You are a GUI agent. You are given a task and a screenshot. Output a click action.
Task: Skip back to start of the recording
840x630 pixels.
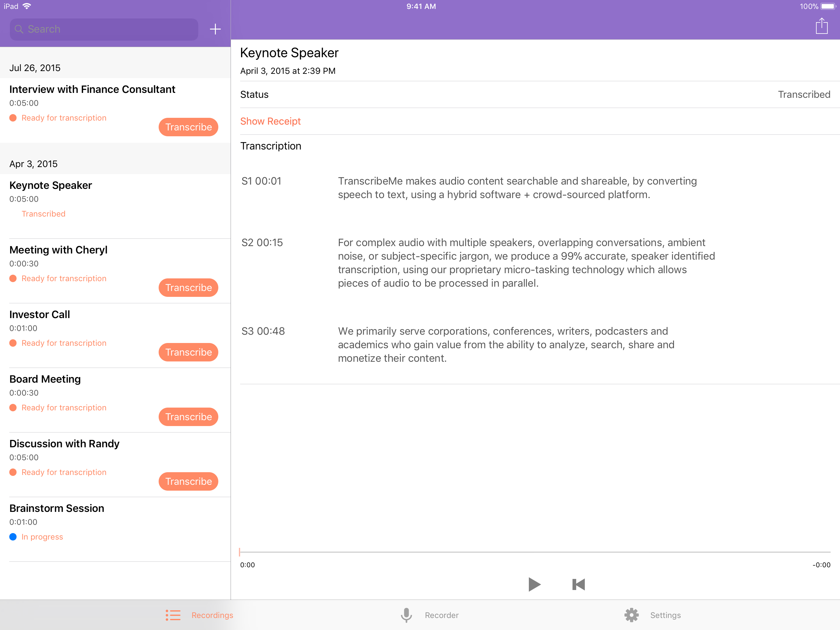tap(578, 584)
